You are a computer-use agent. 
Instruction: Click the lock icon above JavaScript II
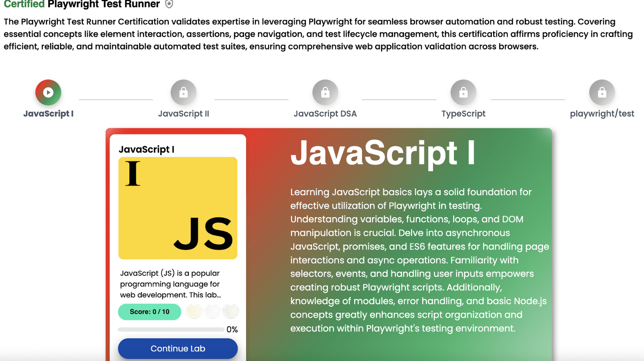tap(184, 93)
